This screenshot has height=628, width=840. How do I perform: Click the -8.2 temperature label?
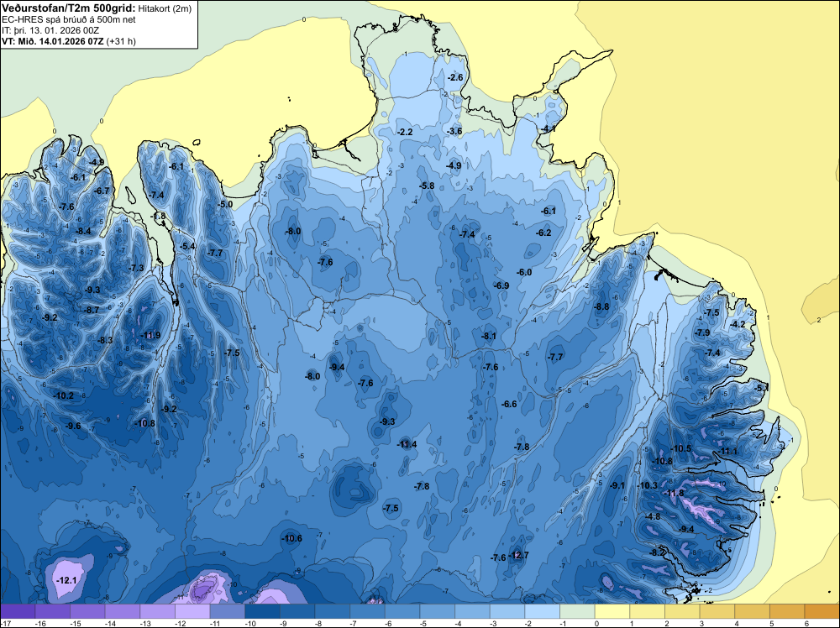tap(657, 552)
